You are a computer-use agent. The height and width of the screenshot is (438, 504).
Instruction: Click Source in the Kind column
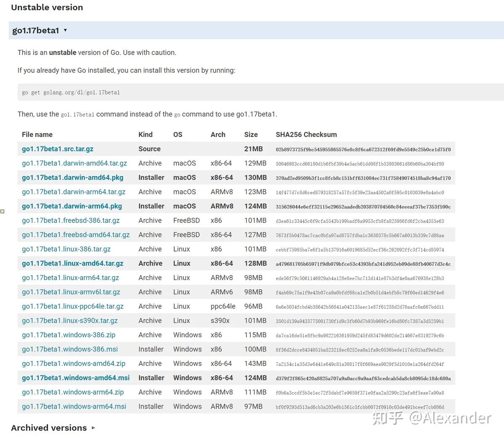(x=150, y=149)
